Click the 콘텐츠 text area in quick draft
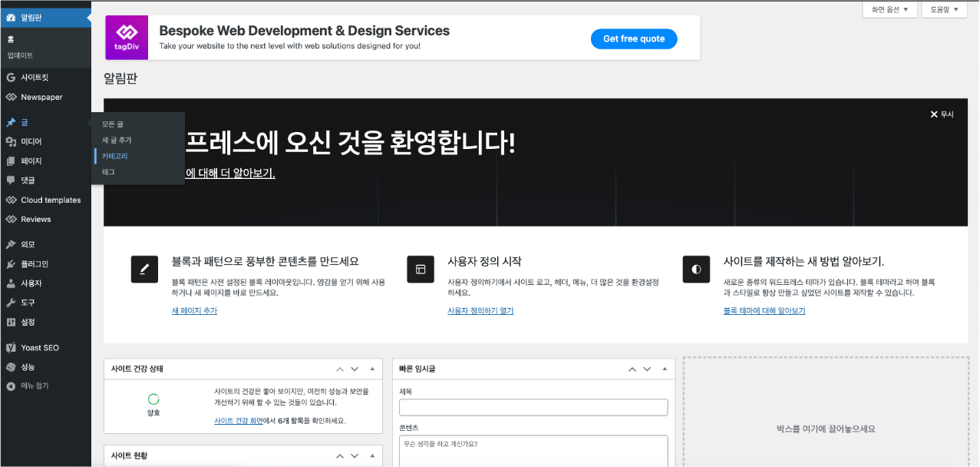This screenshot has height=467, width=980. [533, 451]
